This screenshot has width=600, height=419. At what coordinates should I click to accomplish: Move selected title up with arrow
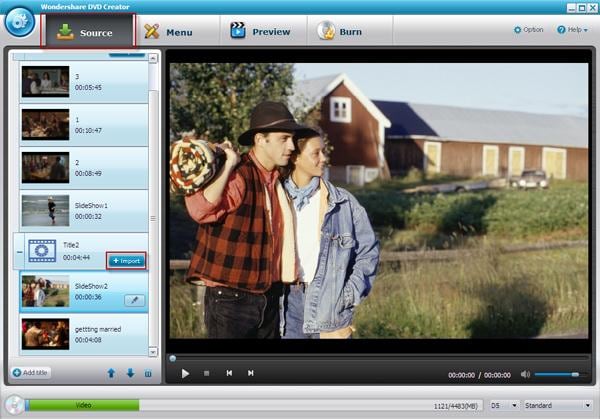click(111, 373)
